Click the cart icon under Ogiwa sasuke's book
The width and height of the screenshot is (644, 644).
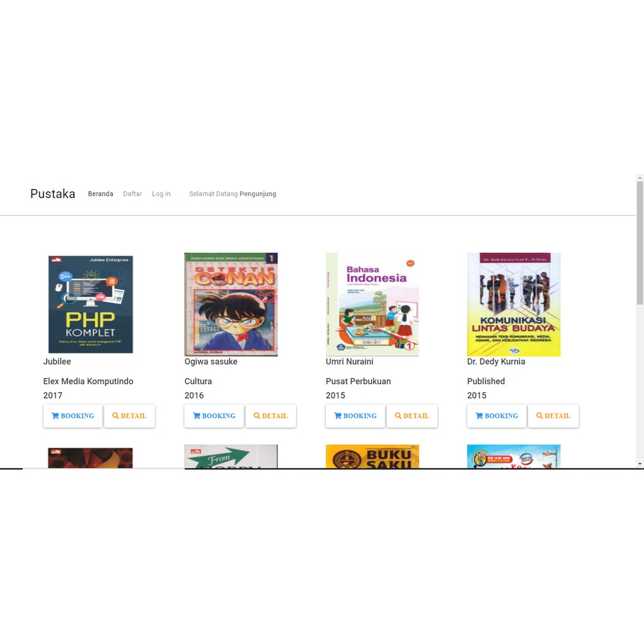coord(196,416)
